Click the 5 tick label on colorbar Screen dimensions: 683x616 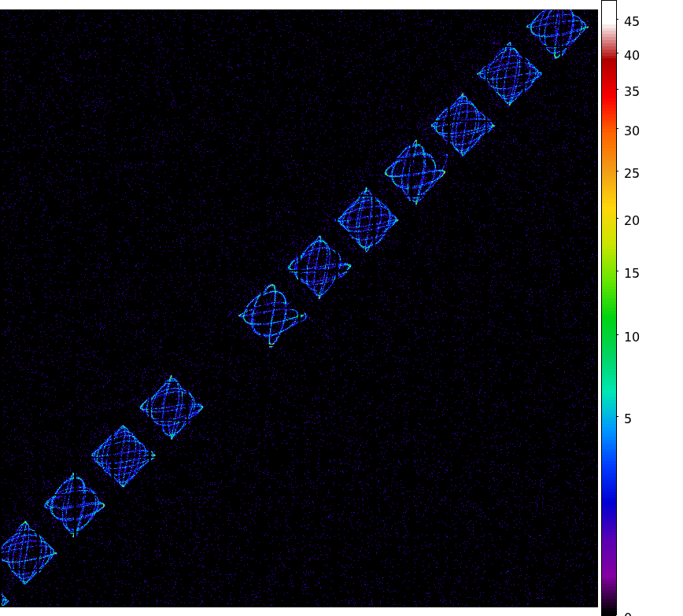628,419
